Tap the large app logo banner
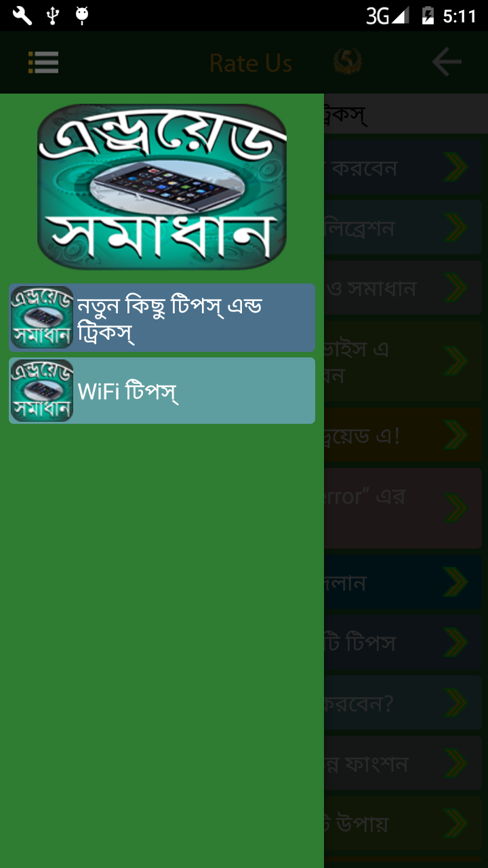The image size is (488, 868). point(162,187)
